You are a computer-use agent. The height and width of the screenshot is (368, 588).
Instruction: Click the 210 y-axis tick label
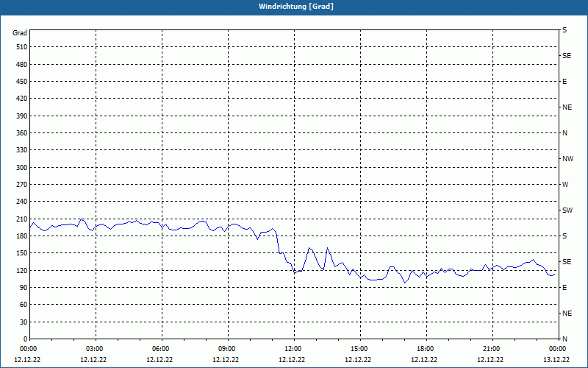pos(21,219)
